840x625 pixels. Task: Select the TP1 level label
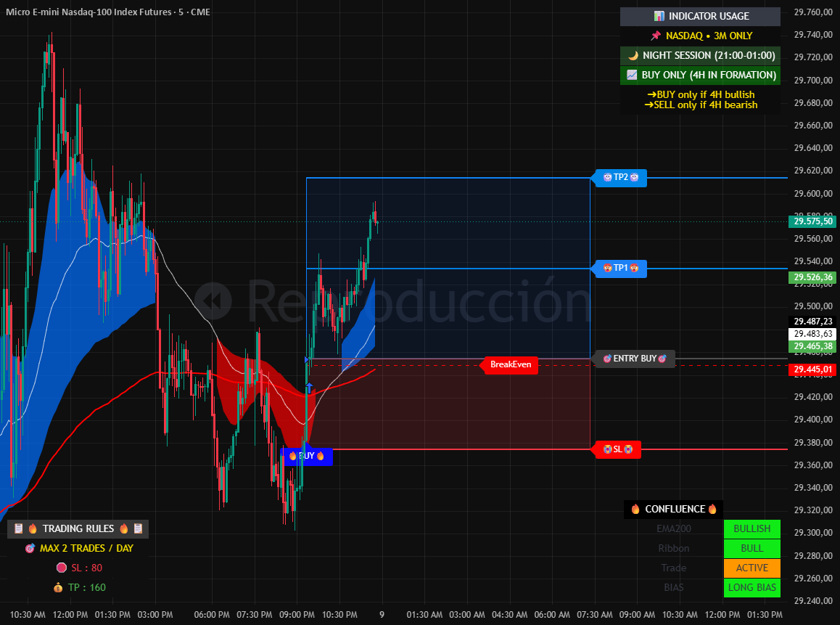pyautogui.click(x=619, y=268)
